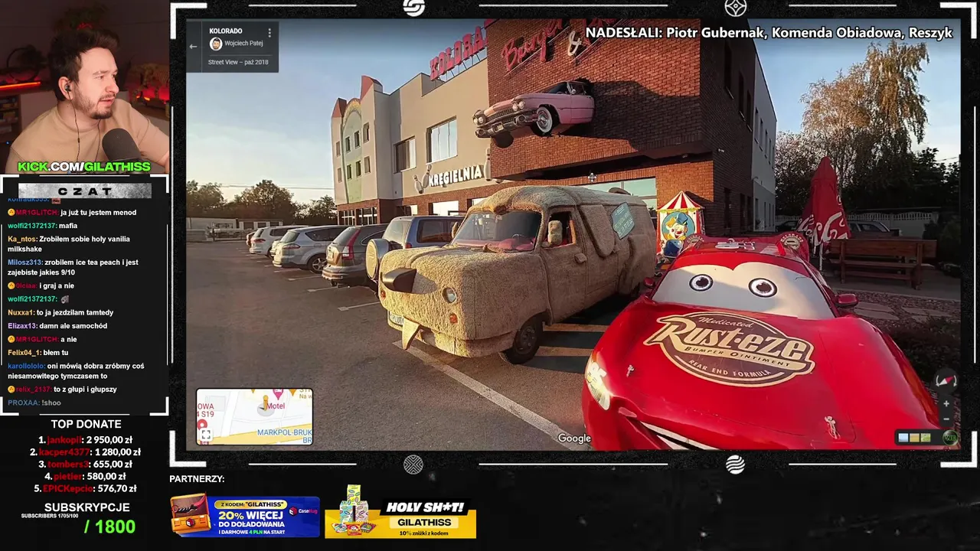Click donor tombers3 655,00 zł entry
Image resolution: width=980 pixels, height=551 pixels.
85,465
